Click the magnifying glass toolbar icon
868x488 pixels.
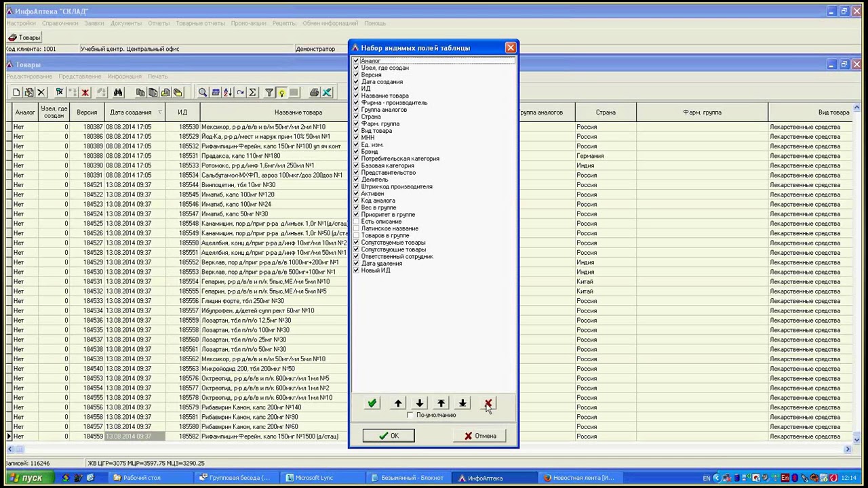point(203,92)
